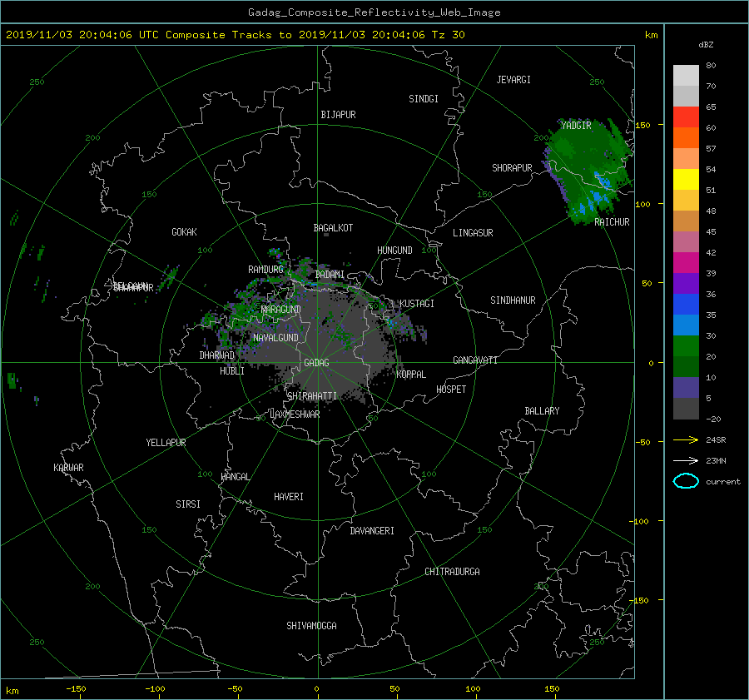This screenshot has height=700, width=749.
Task: Click the CHITRADURGA city label
Action: tap(452, 572)
